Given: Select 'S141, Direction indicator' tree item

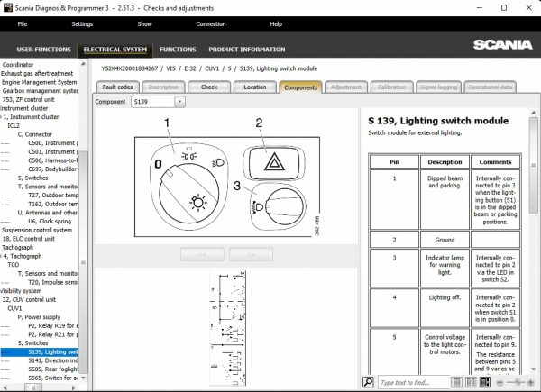Looking at the screenshot, I should [x=53, y=360].
